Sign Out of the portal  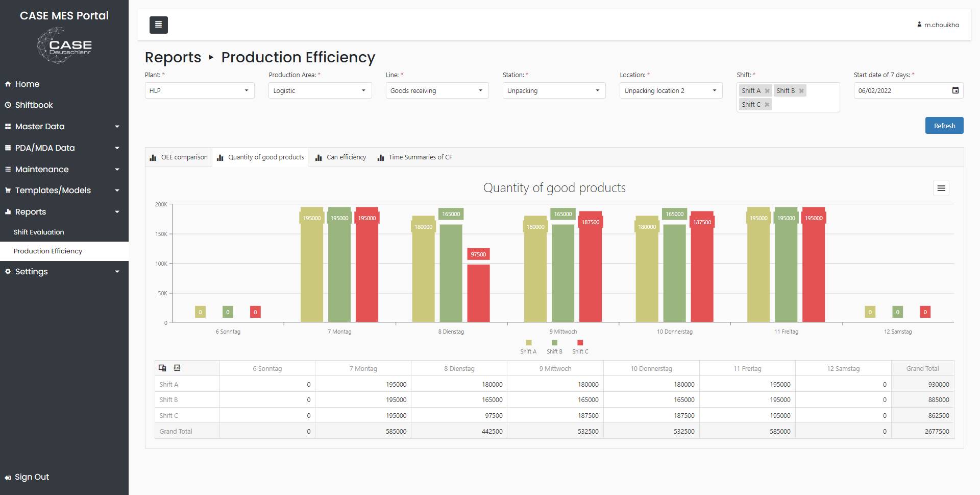pyautogui.click(x=27, y=477)
